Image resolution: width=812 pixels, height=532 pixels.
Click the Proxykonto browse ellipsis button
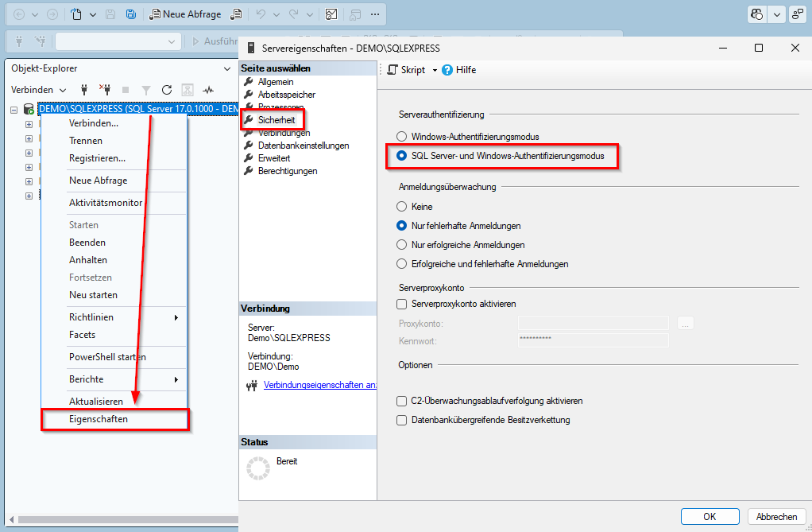pos(685,324)
